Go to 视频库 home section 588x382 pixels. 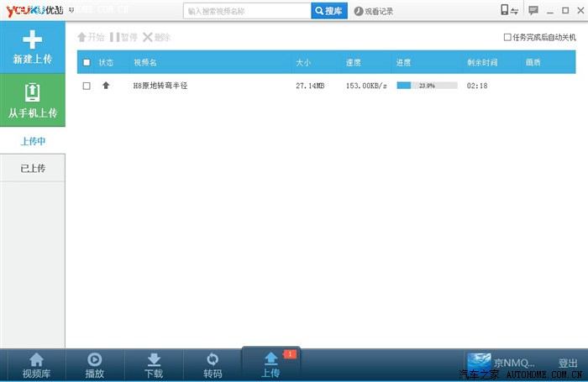click(36, 365)
